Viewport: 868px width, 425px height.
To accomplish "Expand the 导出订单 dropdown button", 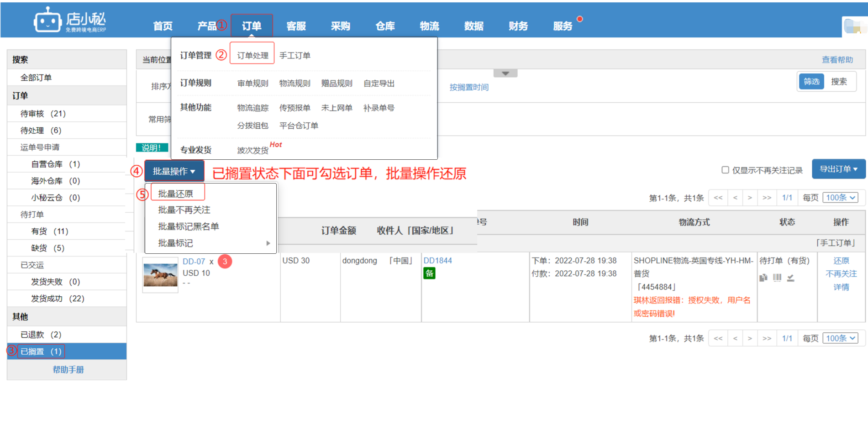I will 838,169.
